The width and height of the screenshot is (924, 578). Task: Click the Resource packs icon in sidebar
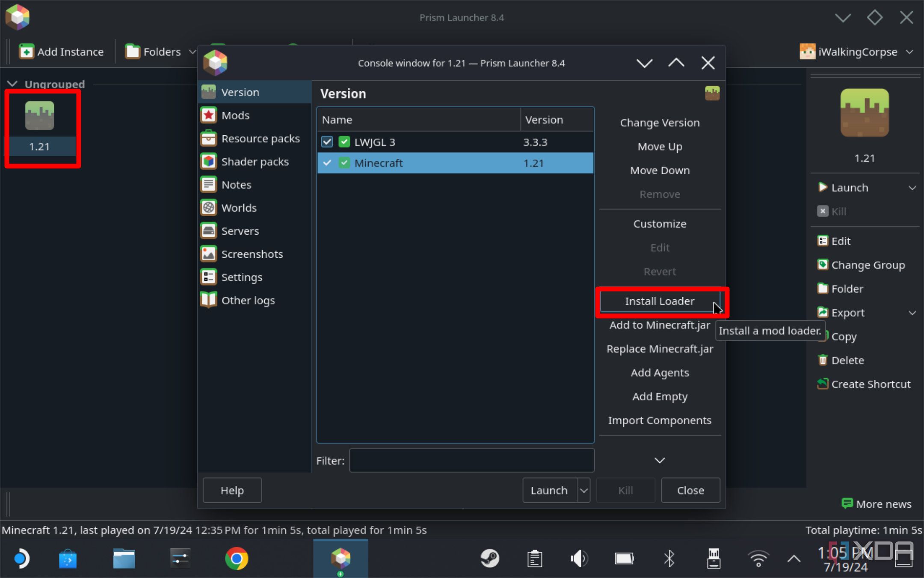pos(209,138)
